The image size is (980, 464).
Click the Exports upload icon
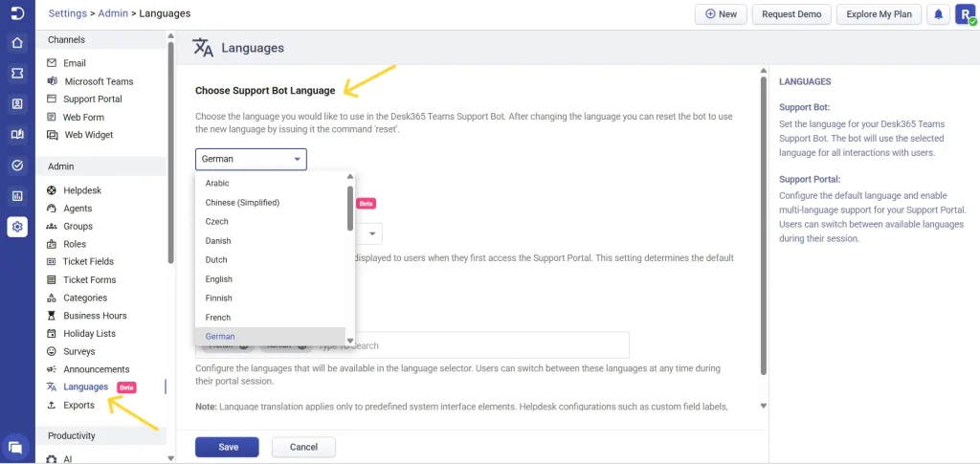point(52,406)
